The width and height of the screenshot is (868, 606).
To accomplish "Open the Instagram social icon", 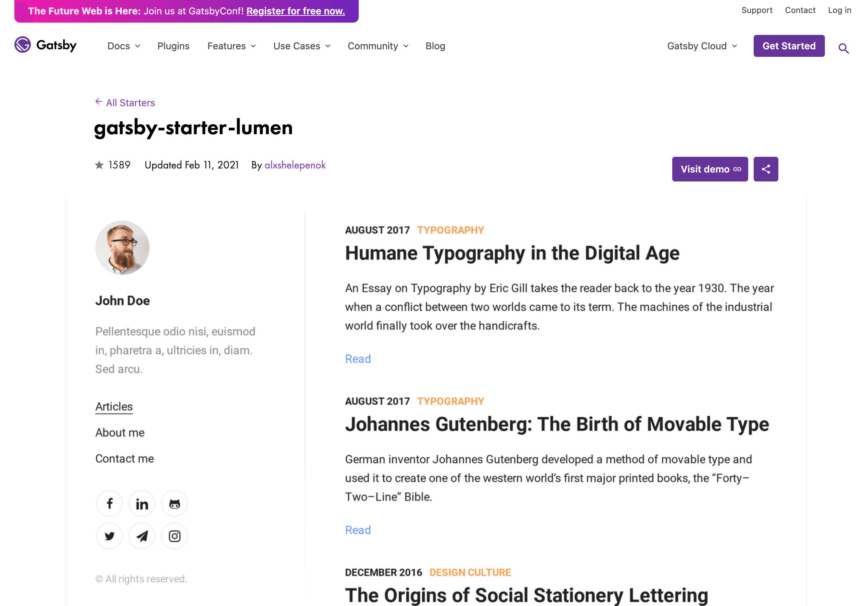I will (174, 536).
